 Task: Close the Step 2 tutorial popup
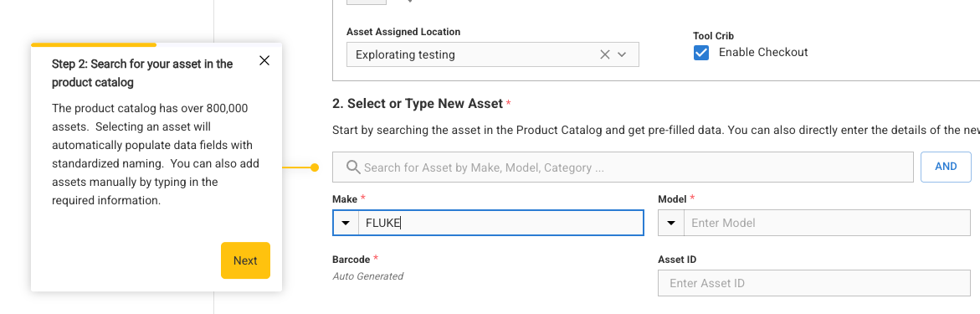click(x=264, y=60)
